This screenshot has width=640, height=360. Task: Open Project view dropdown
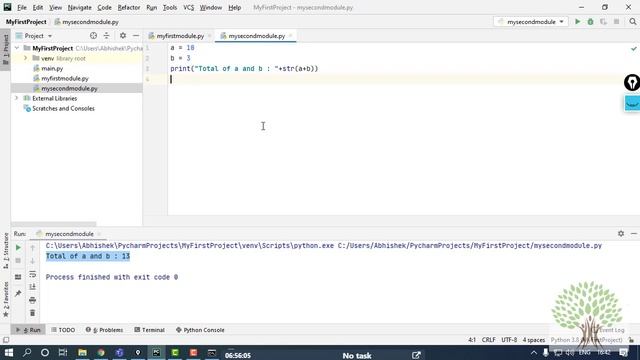(34, 36)
